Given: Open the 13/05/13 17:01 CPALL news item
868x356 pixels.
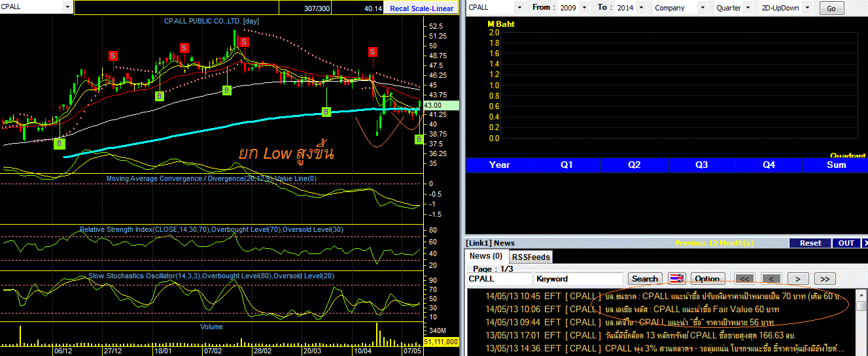Looking at the screenshot, I should (661, 335).
